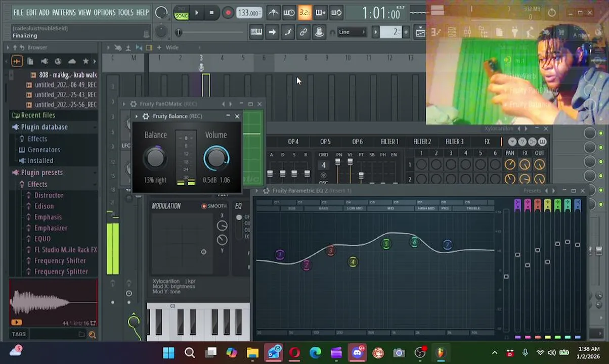Select the audio browser tab icon
This screenshot has height=364, width=609.
pos(17,61)
